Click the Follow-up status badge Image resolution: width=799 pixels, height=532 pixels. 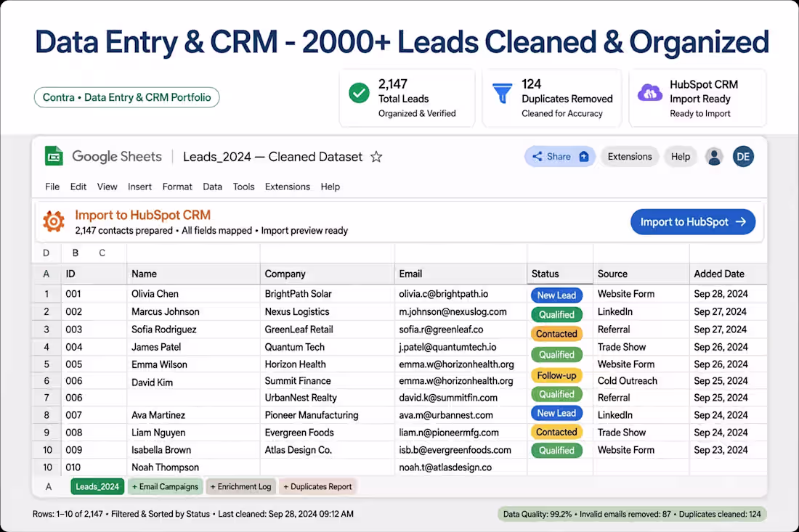[x=556, y=376]
